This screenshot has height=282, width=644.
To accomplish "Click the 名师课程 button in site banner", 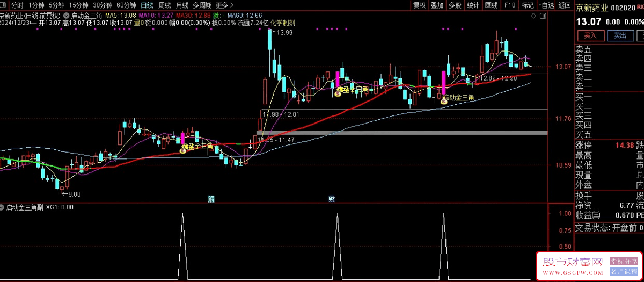I will tap(624, 272).
